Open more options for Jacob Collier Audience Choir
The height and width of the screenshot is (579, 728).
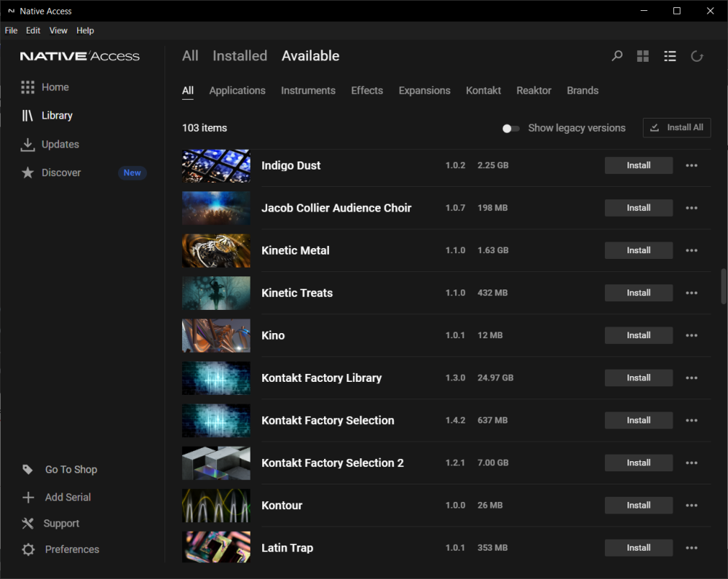tap(692, 208)
